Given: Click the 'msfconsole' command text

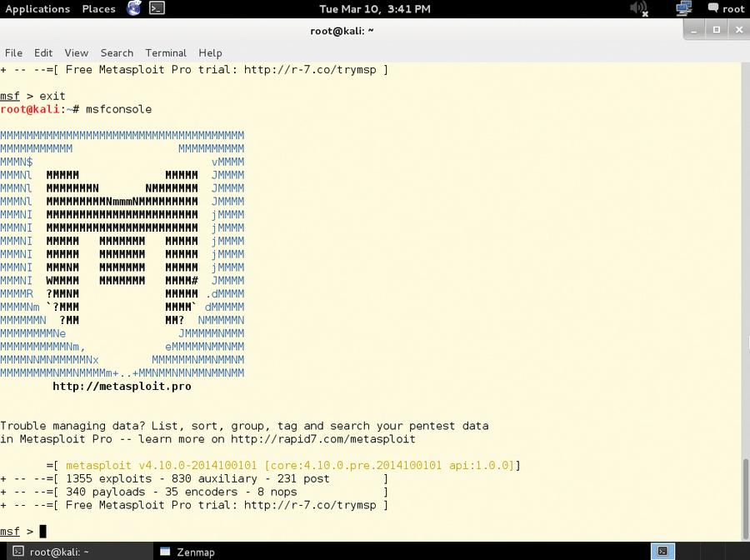Looking at the screenshot, I should coord(118,109).
